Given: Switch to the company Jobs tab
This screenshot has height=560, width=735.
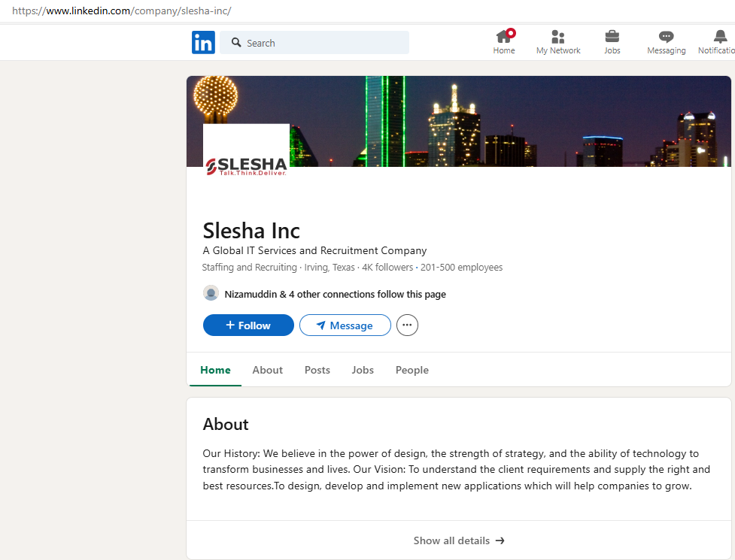Looking at the screenshot, I should coord(363,370).
